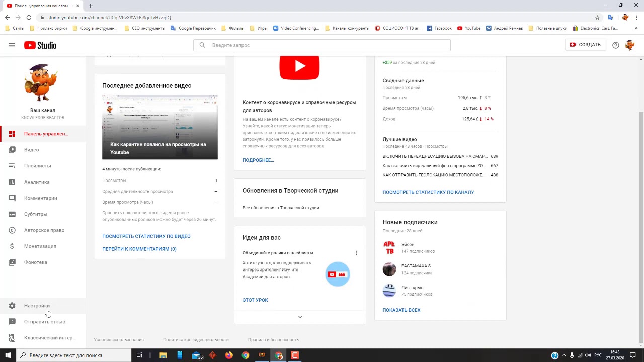Show hidden system tray icons
The width and height of the screenshot is (644, 362).
click(563, 355)
